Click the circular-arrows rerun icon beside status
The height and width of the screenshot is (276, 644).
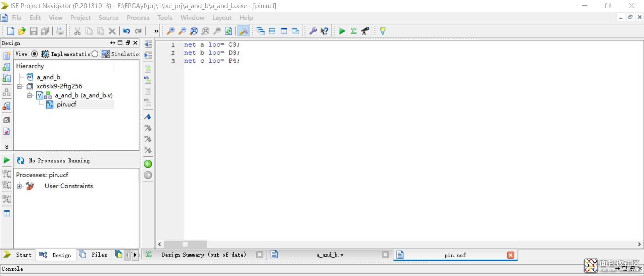click(x=20, y=160)
